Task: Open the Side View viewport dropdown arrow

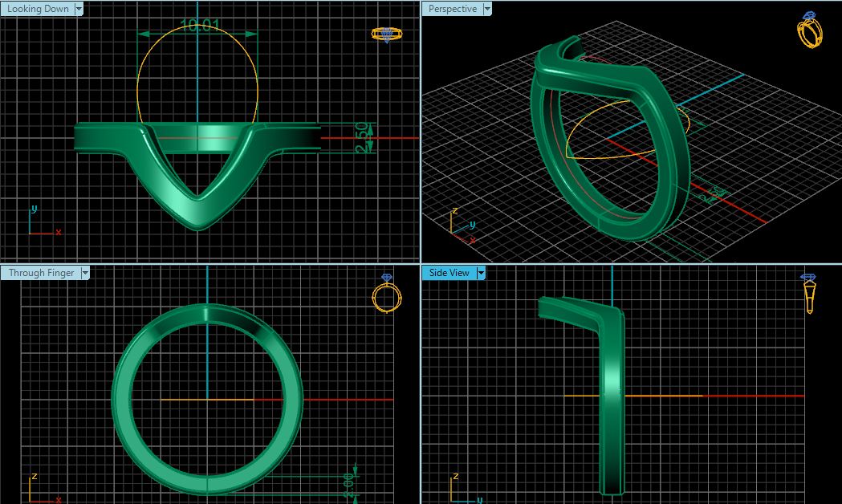Action: (x=480, y=272)
